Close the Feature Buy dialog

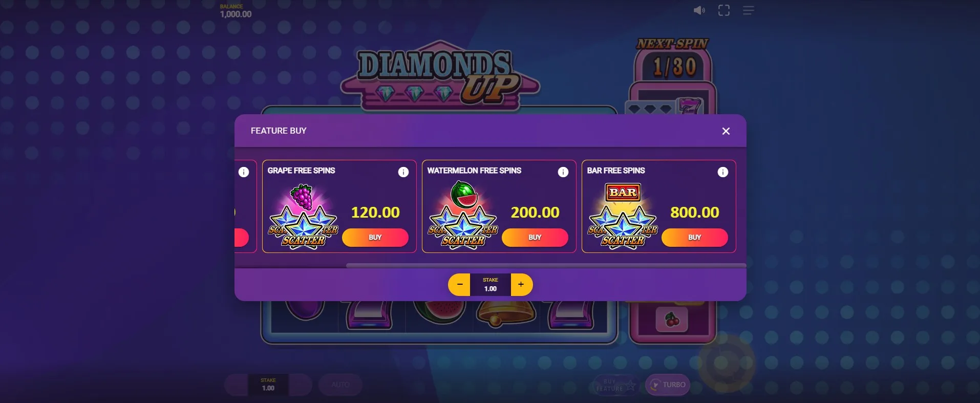click(x=726, y=131)
